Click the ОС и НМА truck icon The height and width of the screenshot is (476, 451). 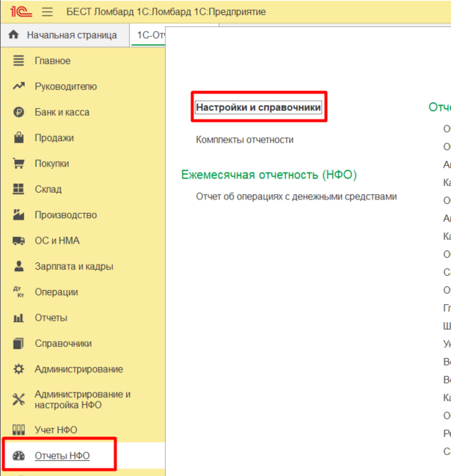coord(19,241)
